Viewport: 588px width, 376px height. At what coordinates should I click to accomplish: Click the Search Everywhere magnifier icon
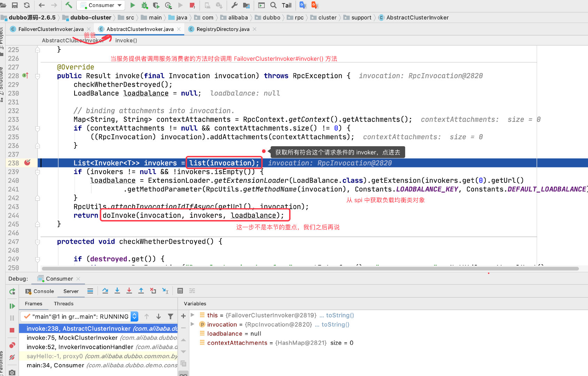pos(273,5)
